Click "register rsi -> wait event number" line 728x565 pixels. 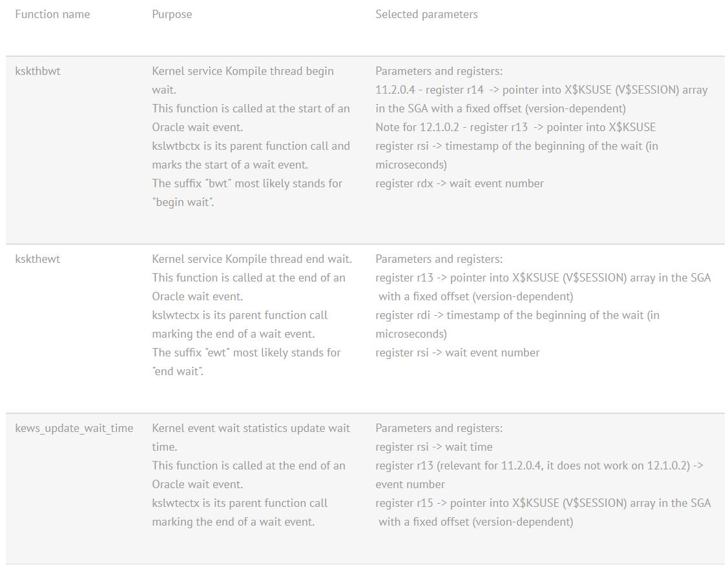pyautogui.click(x=457, y=353)
